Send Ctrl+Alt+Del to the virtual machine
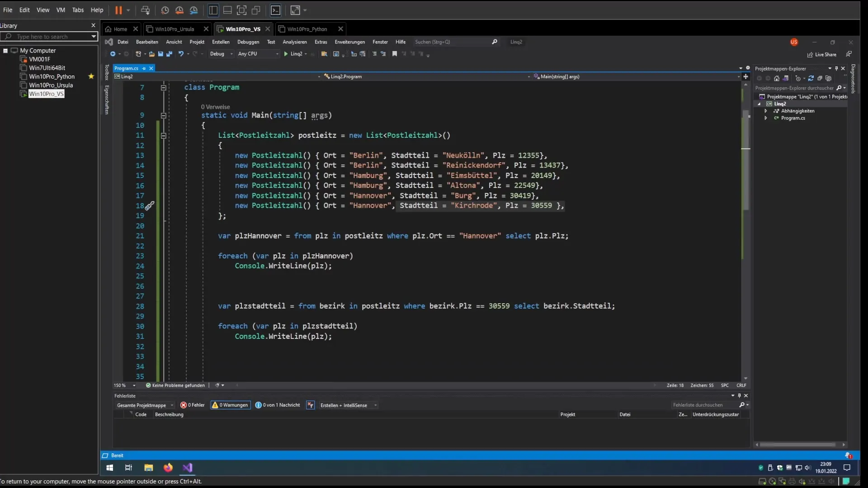868x488 pixels. tap(145, 10)
